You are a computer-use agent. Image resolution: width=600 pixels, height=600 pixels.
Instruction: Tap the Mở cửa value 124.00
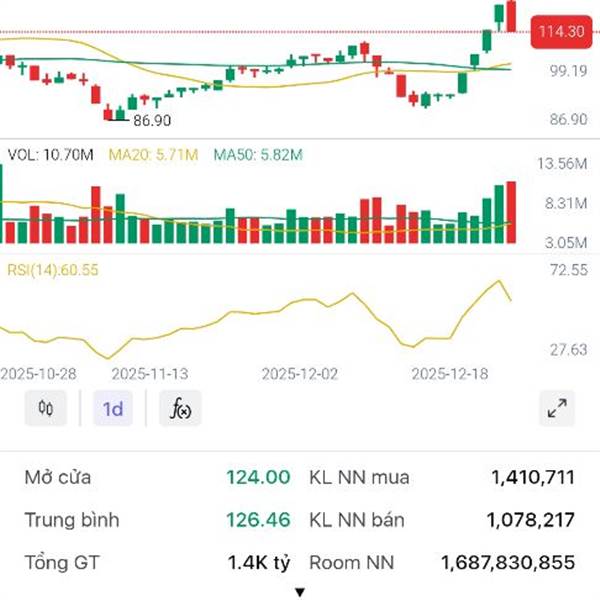coord(258,478)
